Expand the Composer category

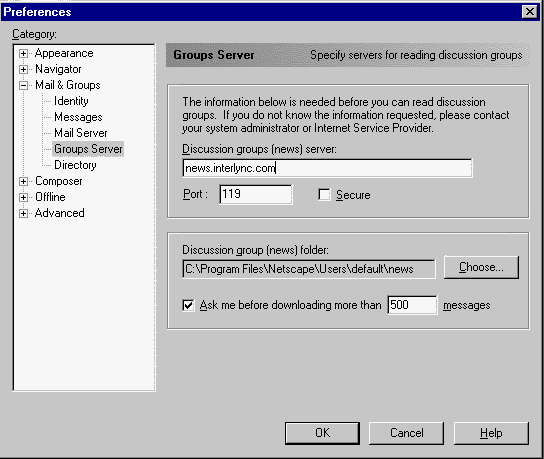point(23,181)
